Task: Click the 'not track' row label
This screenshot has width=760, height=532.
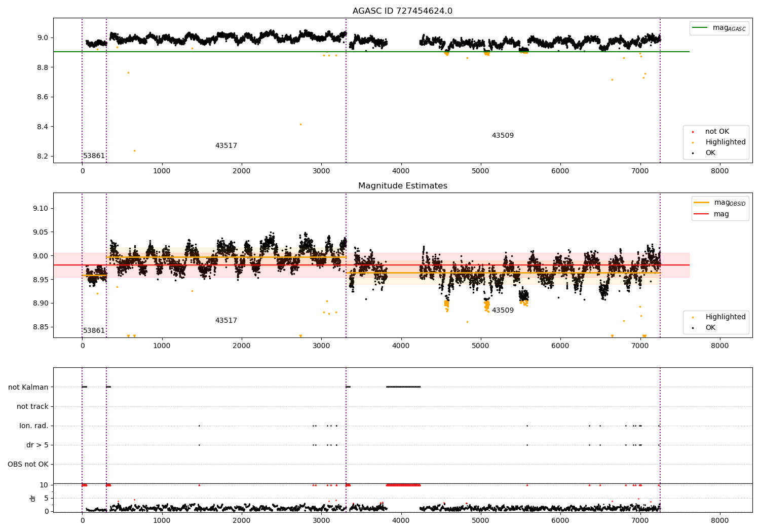Action: [x=32, y=406]
